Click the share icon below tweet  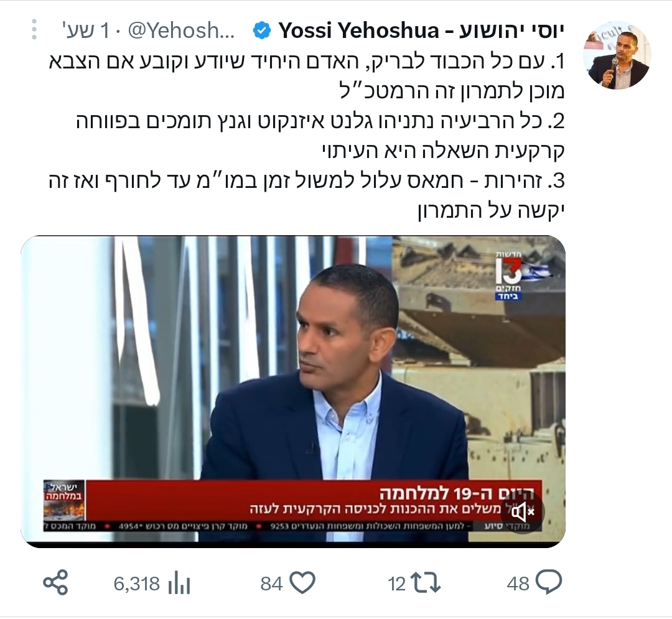pyautogui.click(x=56, y=582)
